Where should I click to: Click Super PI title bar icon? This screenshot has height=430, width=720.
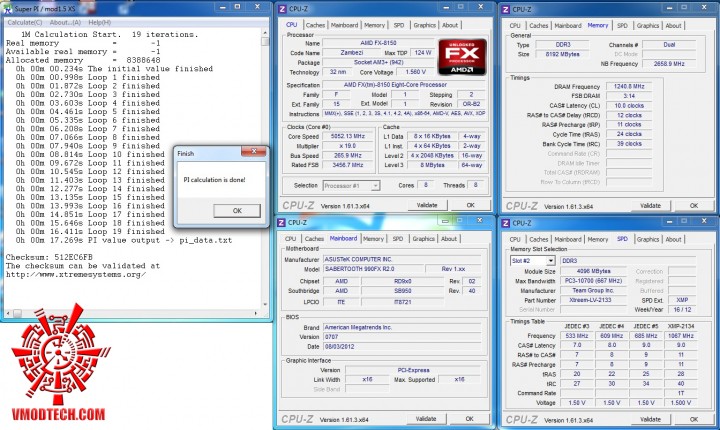click(x=8, y=8)
